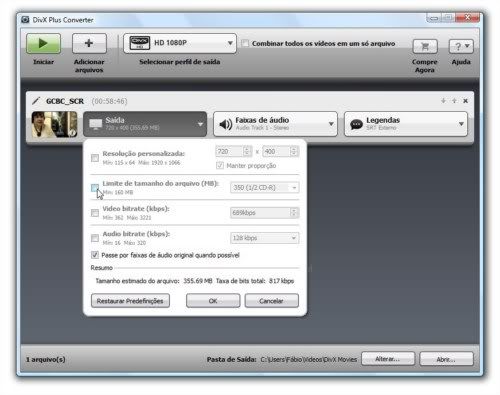
Task: Click Restaurar Predefinições button
Action: [x=130, y=301]
